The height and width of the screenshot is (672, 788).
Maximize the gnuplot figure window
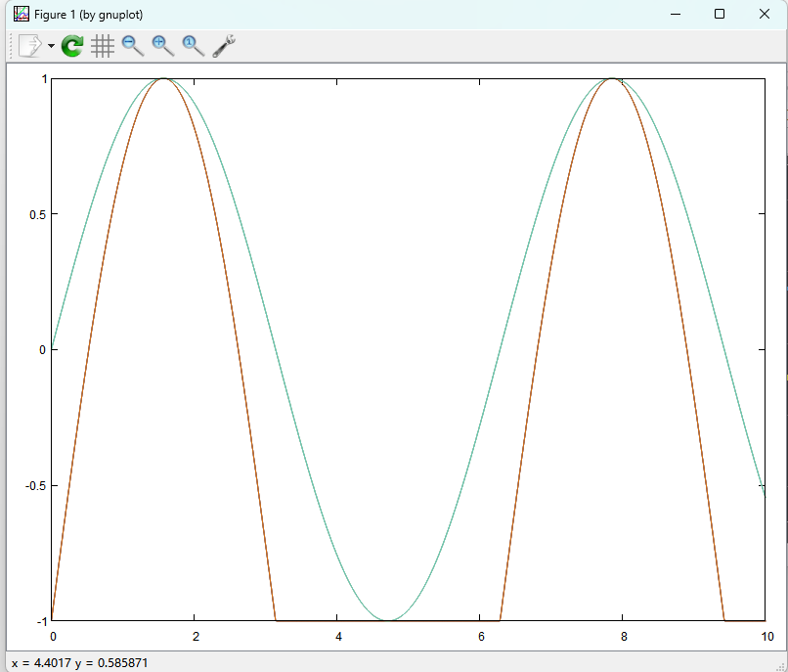(720, 15)
